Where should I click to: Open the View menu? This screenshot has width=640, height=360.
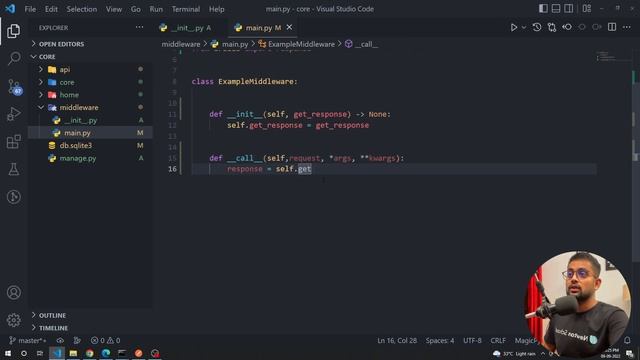tap(114, 9)
